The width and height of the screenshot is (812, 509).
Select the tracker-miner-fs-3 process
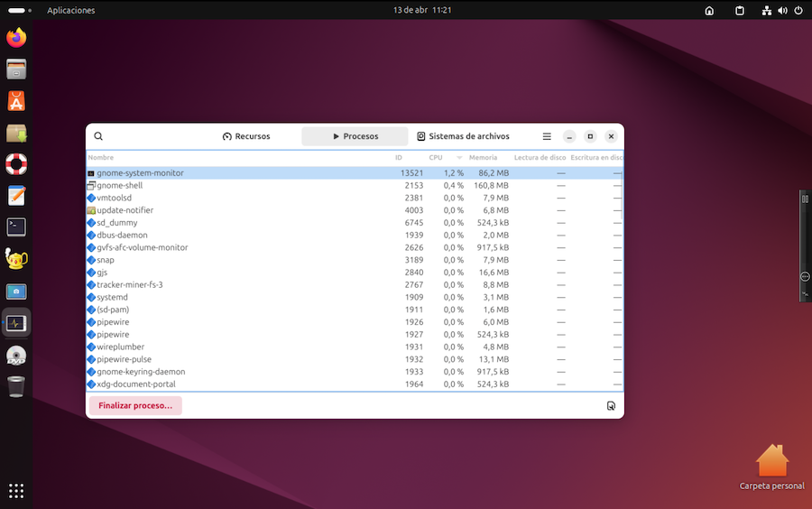[129, 284]
